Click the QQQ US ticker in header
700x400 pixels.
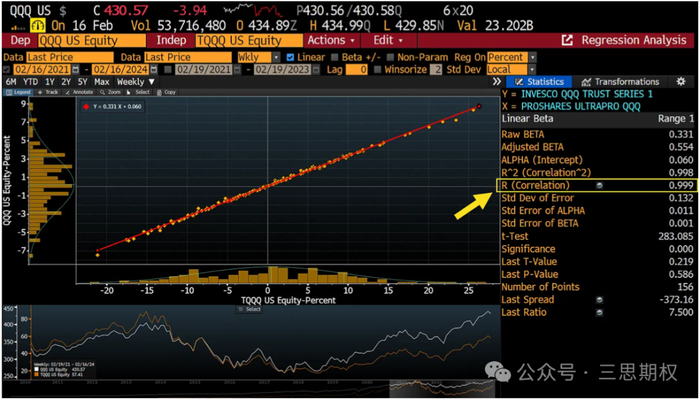[x=28, y=10]
